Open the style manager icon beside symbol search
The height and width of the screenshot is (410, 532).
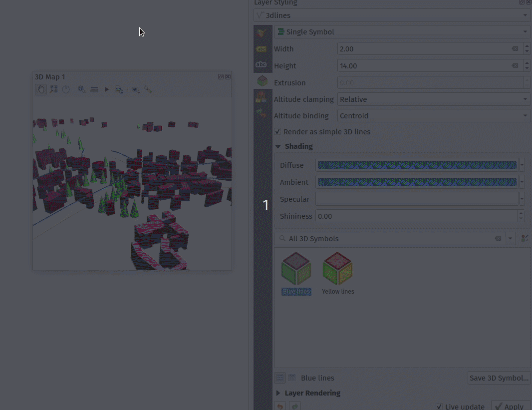pyautogui.click(x=525, y=239)
